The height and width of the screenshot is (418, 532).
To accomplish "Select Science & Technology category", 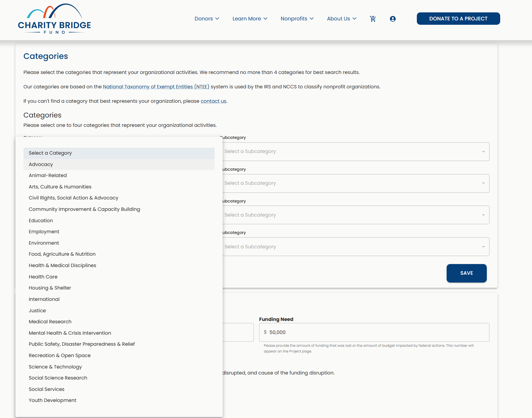I will tap(119, 367).
